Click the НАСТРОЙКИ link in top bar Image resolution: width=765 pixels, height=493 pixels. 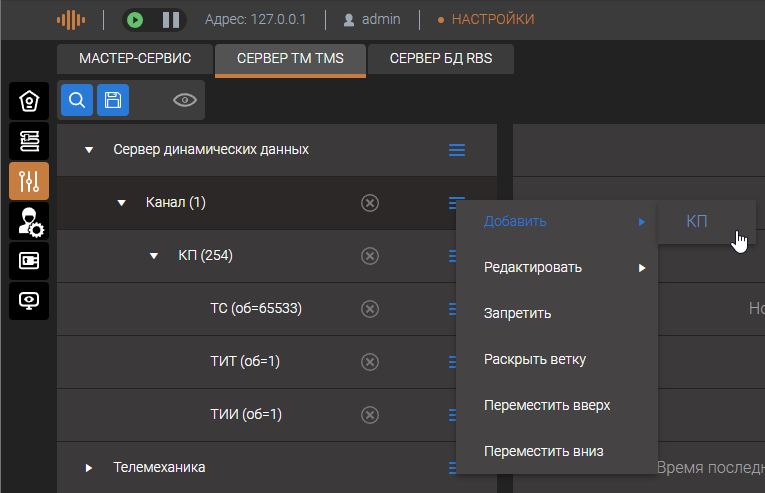[492, 19]
